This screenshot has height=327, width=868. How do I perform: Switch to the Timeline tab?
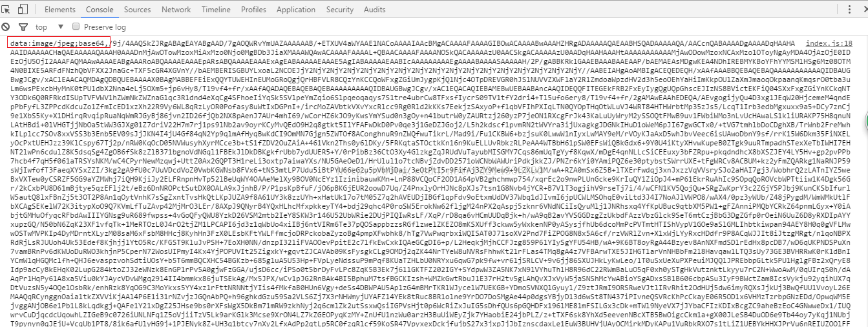[x=216, y=10]
